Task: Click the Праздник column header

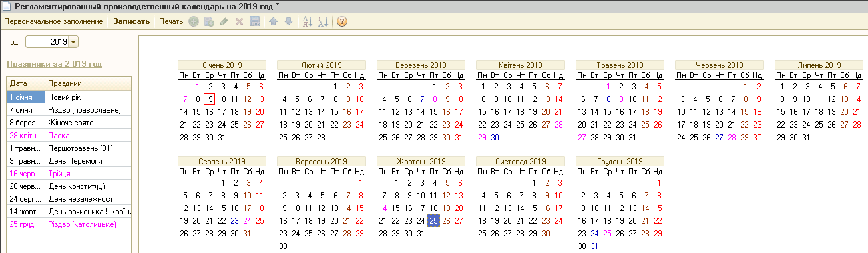Action: click(x=87, y=83)
